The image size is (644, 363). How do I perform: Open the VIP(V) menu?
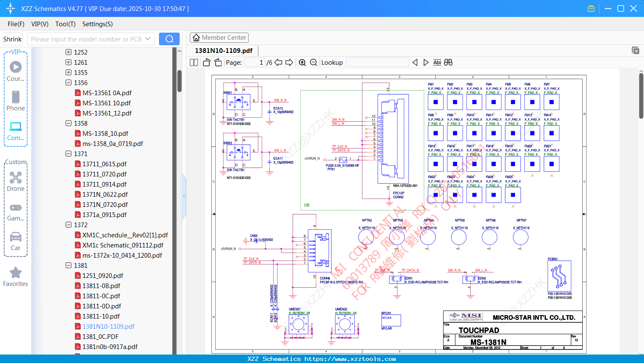click(40, 24)
